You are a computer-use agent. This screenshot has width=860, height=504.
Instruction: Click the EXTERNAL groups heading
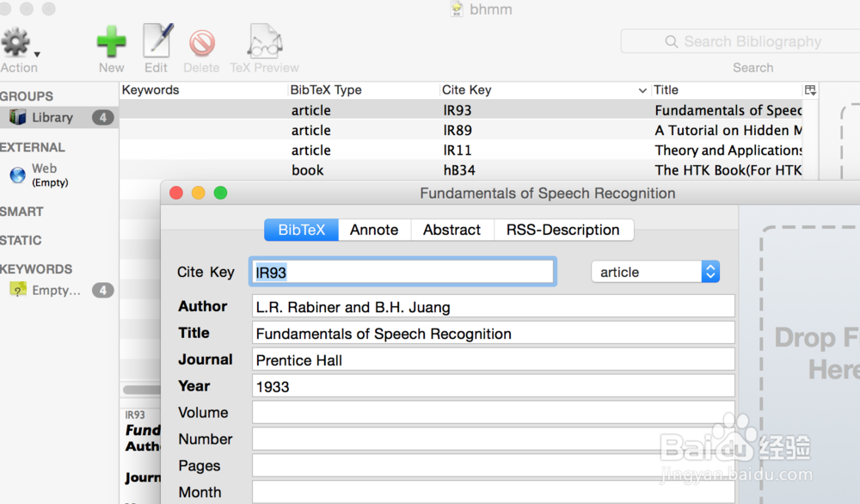[33, 148]
